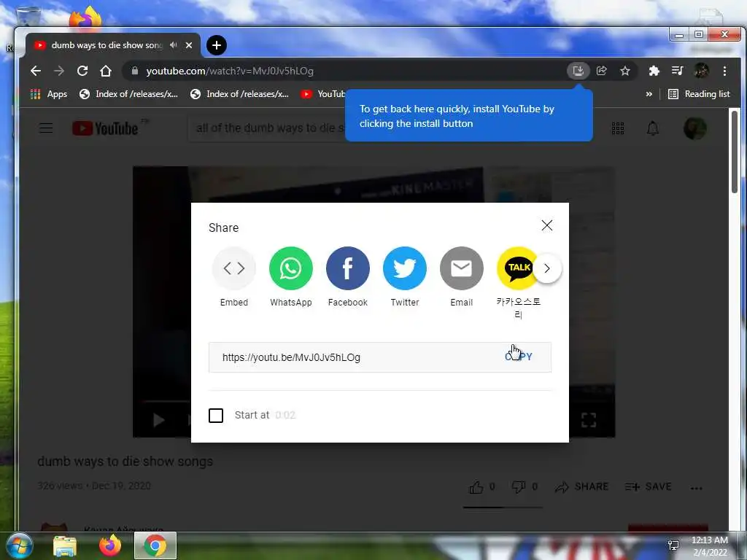Screen dimensions: 747x560
Task: Click the Chrome taskbar button
Action: [x=155, y=545]
